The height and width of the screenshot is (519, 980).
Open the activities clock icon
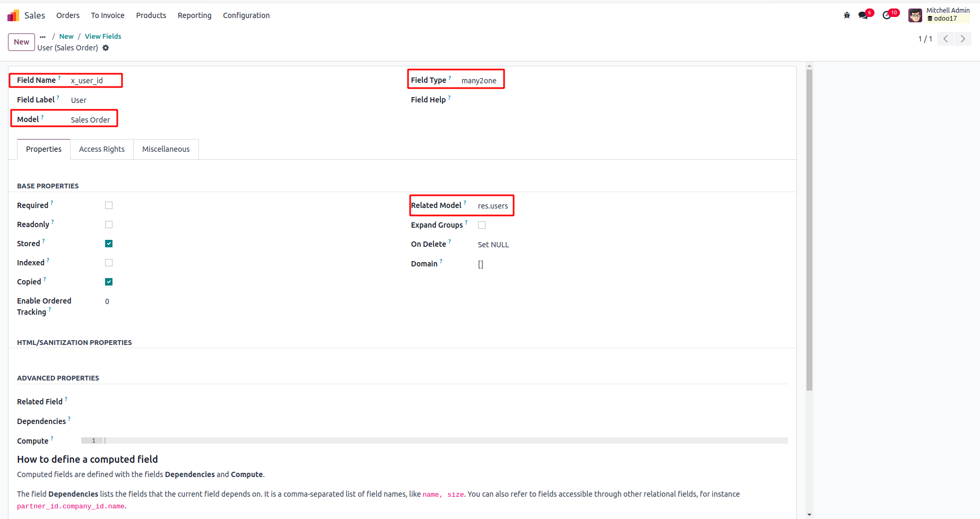pos(887,15)
